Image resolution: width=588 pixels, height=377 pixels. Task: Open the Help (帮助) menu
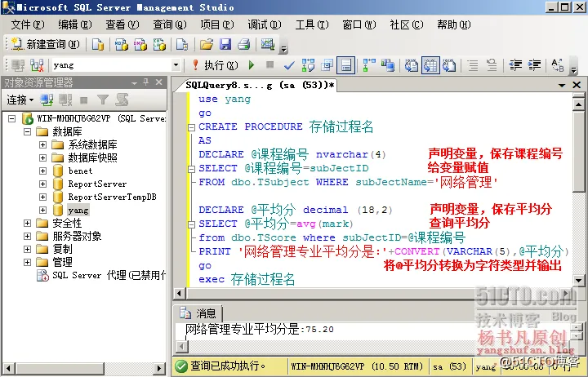click(x=454, y=24)
